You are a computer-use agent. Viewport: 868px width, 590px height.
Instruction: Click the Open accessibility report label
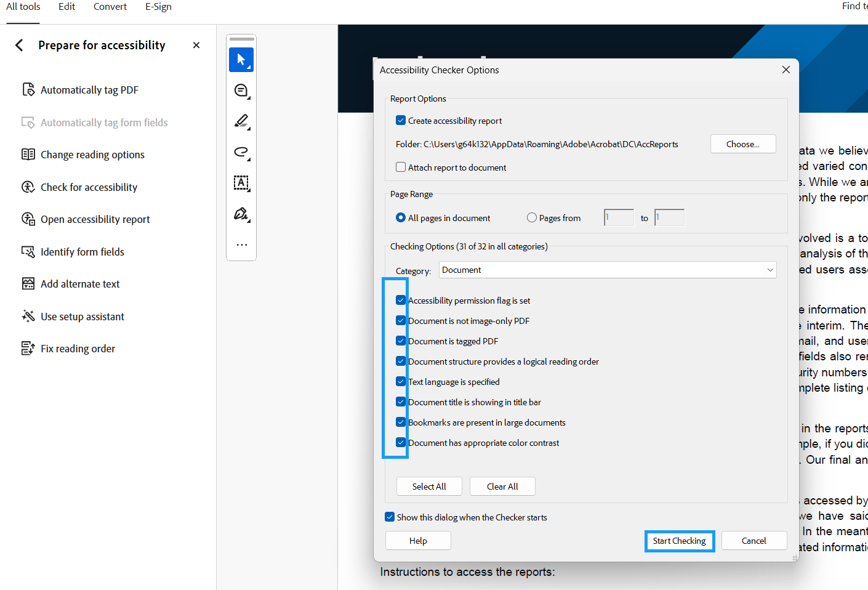coord(95,219)
